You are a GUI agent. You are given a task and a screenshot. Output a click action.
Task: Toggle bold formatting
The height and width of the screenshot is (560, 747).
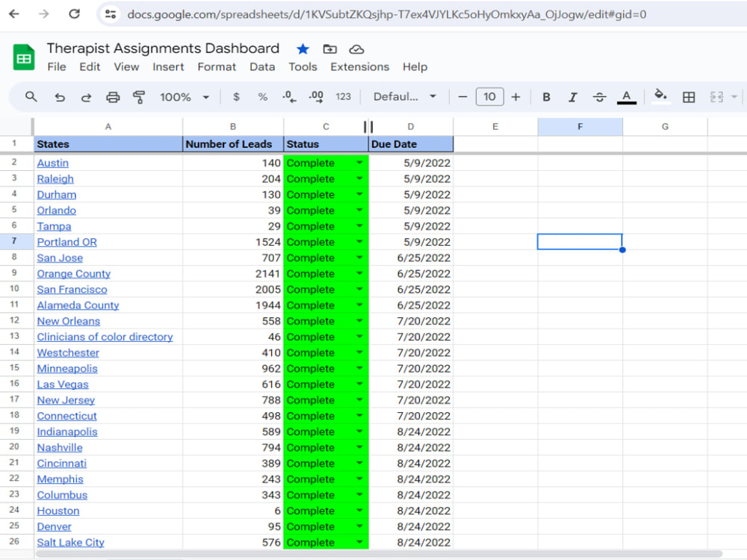[x=547, y=97]
